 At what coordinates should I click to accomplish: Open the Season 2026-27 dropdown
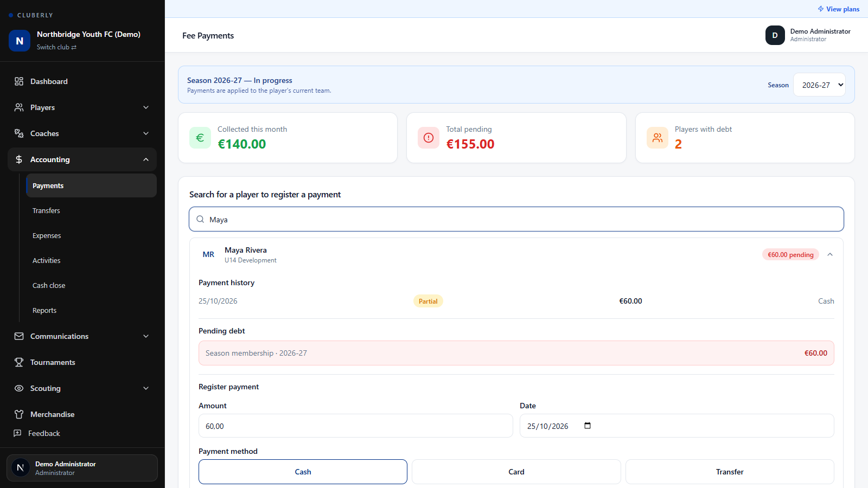pyautogui.click(x=819, y=85)
